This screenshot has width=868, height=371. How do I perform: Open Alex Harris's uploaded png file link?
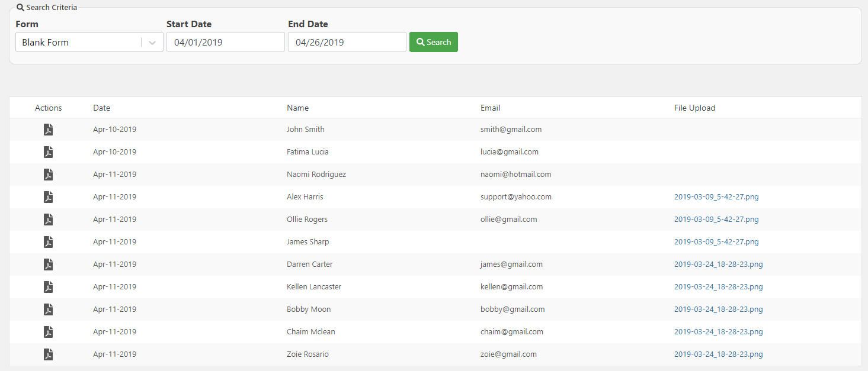point(716,197)
